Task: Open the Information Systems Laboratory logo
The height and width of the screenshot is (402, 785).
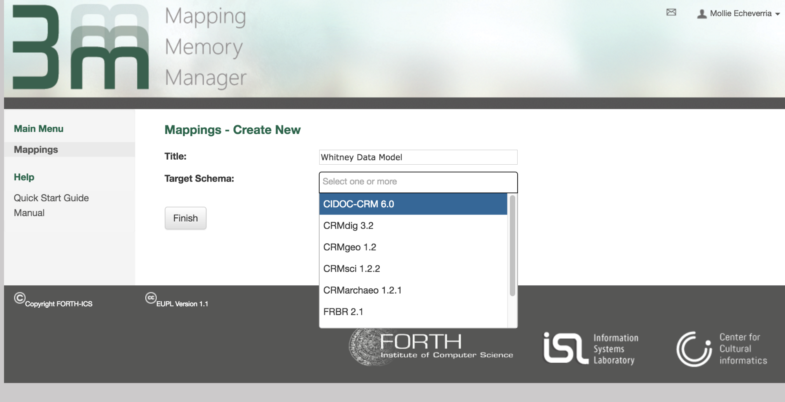Action: [x=591, y=348]
